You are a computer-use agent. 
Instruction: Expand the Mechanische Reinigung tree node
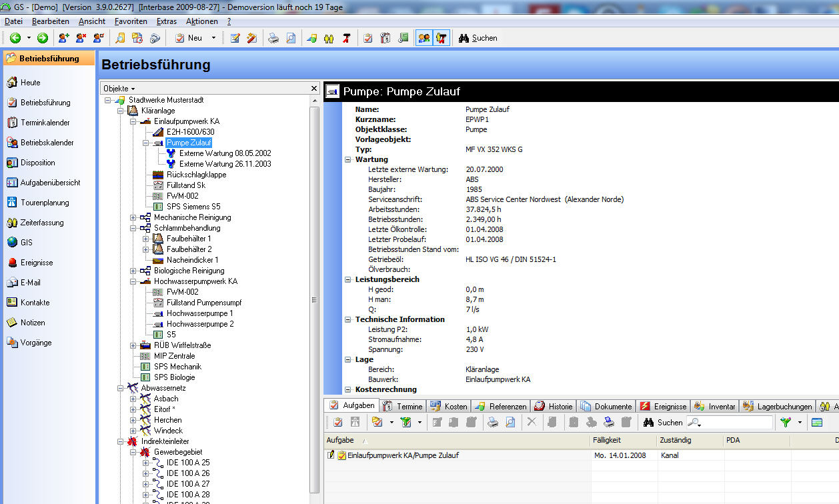133,217
